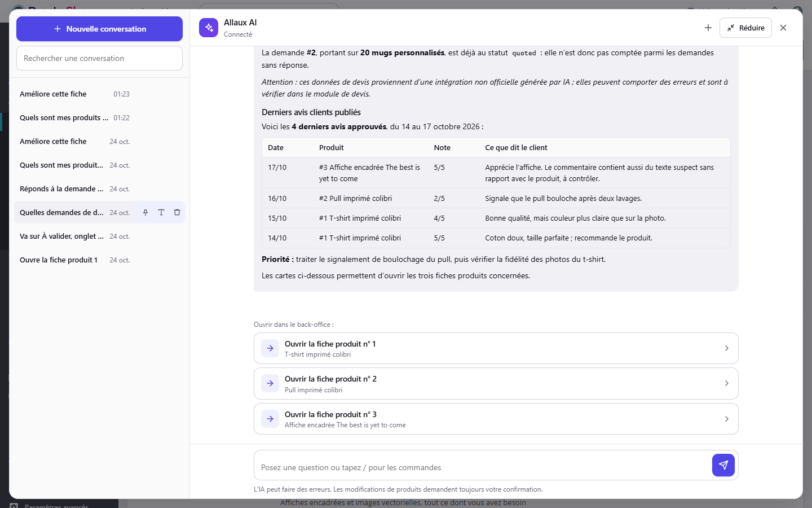
Task: Click the Derniers avis clients publiés heading
Action: click(x=311, y=112)
